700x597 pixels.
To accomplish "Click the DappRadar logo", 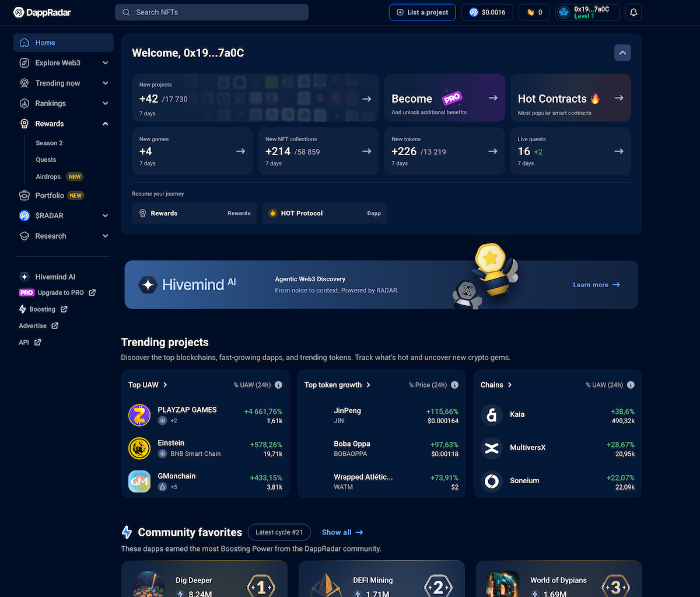I will pos(42,12).
